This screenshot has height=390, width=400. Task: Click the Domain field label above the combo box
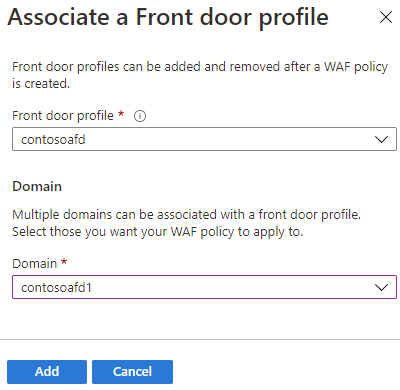[x=35, y=264]
